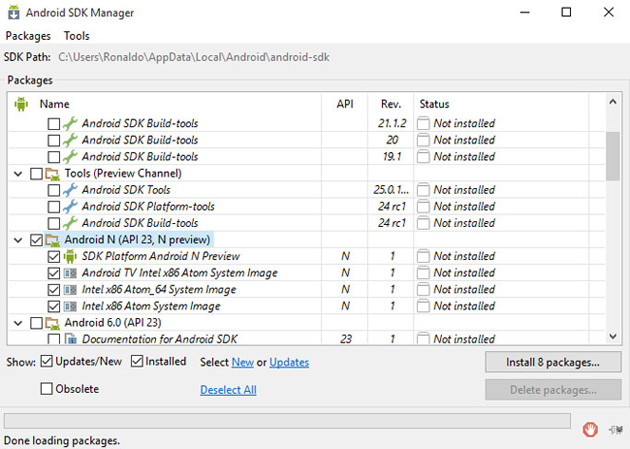Click the red stop hand icon
This screenshot has width=630, height=449.
tap(591, 430)
